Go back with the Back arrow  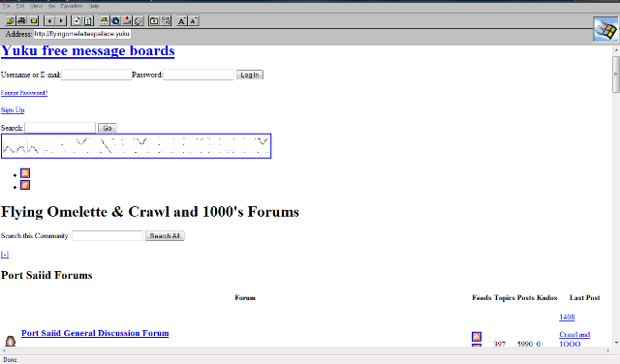tap(49, 20)
